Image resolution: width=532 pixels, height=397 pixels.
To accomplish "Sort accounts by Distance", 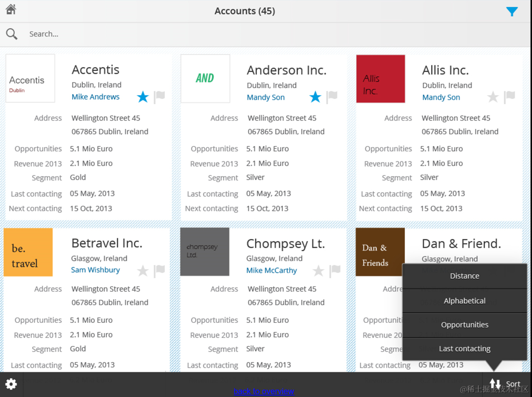I will point(465,276).
